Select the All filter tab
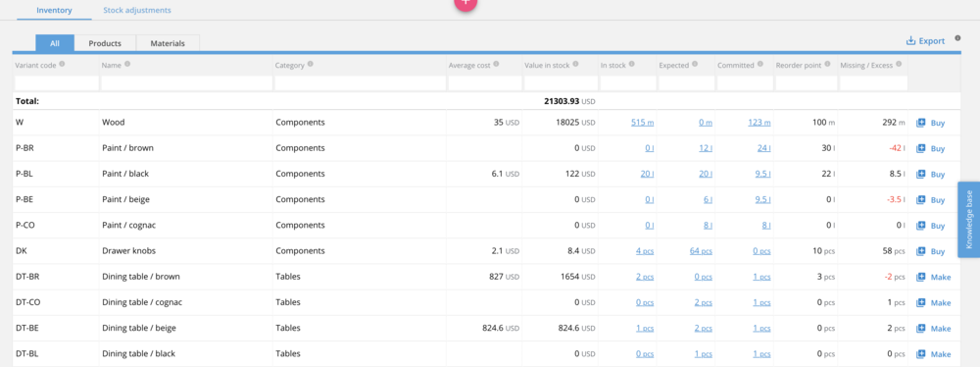This screenshot has width=980, height=367. point(55,43)
